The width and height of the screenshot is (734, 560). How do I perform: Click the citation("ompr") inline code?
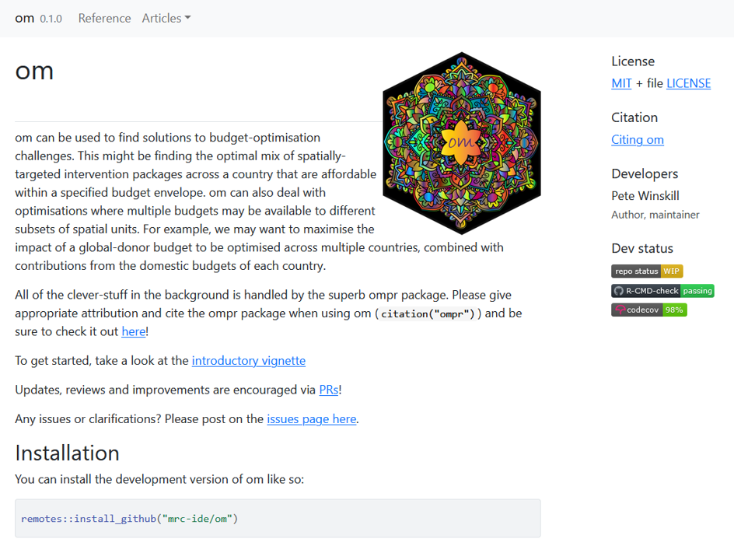point(428,313)
